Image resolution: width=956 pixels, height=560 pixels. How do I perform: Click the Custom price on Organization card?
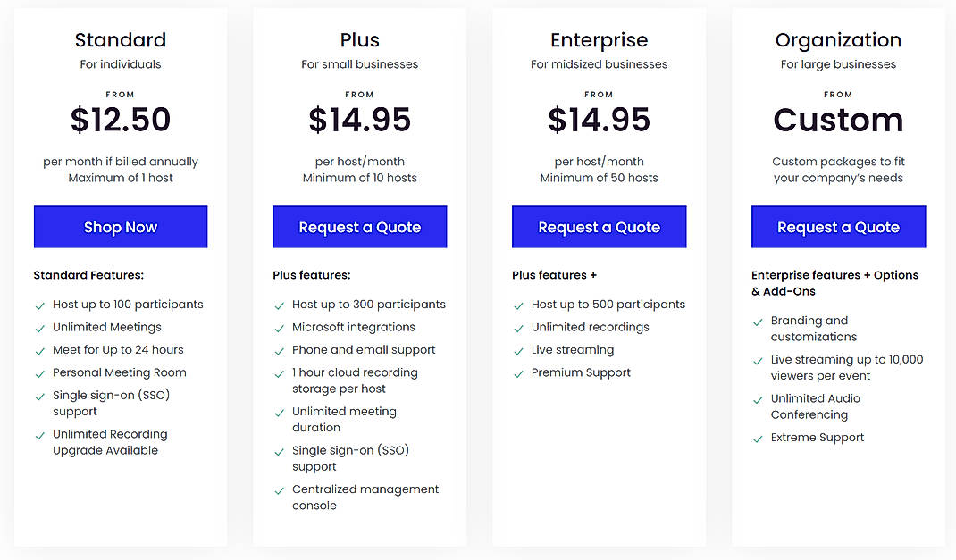[x=838, y=119]
